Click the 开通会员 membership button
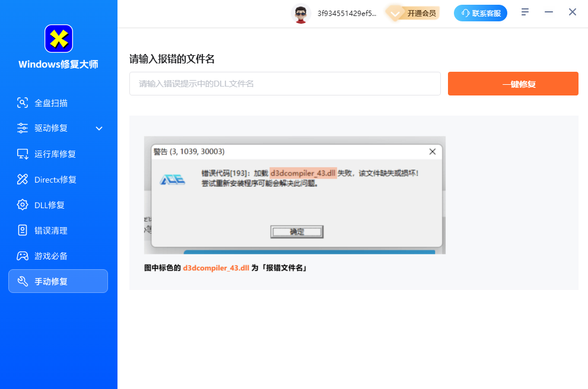Image resolution: width=588 pixels, height=389 pixels. (x=413, y=14)
